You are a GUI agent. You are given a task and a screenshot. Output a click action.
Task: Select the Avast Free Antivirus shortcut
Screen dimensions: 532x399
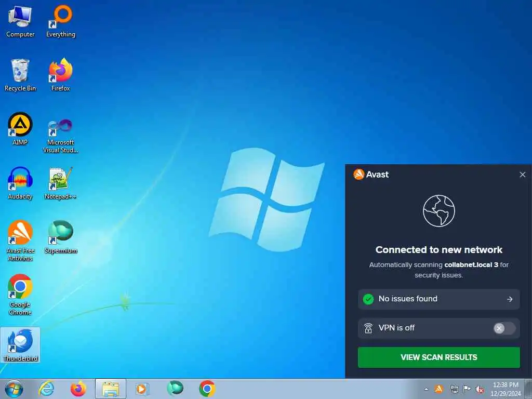tap(20, 241)
